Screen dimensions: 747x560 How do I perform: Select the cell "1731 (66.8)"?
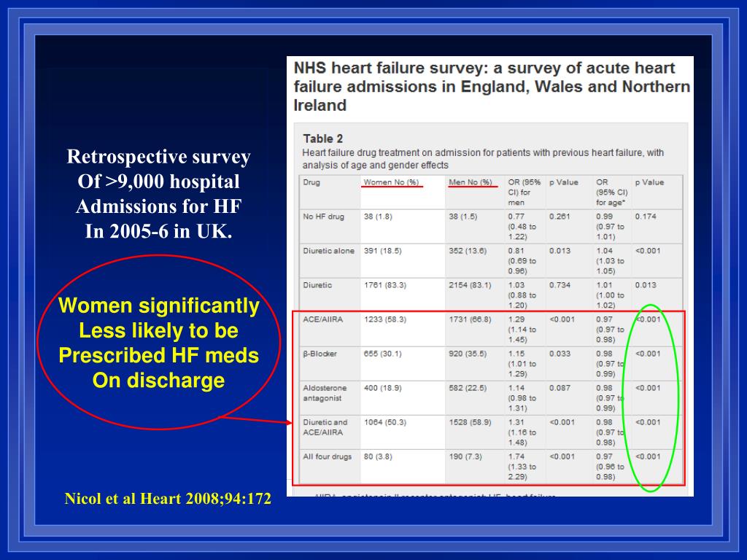471,319
